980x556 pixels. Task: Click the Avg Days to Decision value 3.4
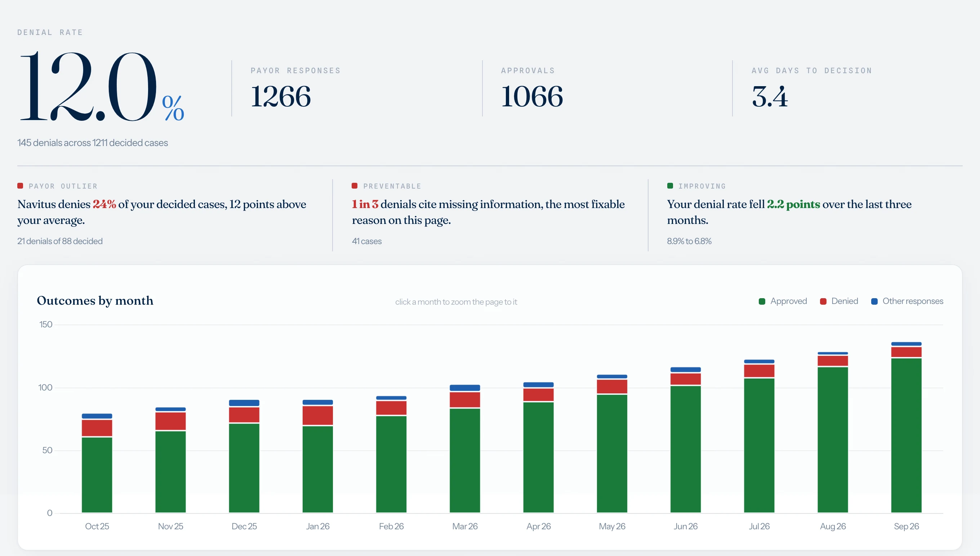click(x=770, y=96)
